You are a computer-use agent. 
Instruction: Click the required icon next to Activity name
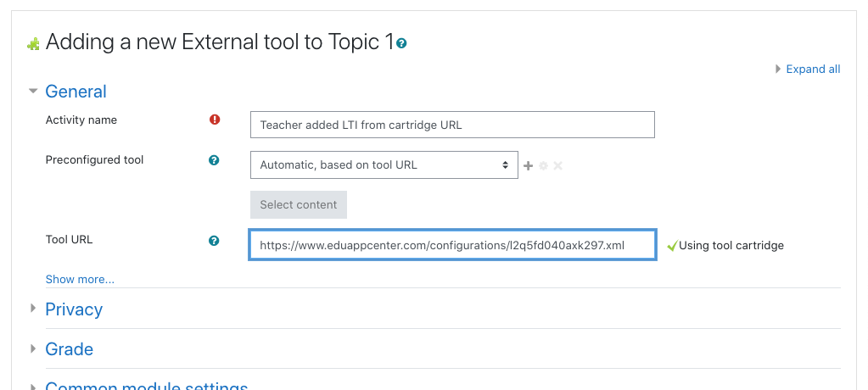click(x=215, y=120)
